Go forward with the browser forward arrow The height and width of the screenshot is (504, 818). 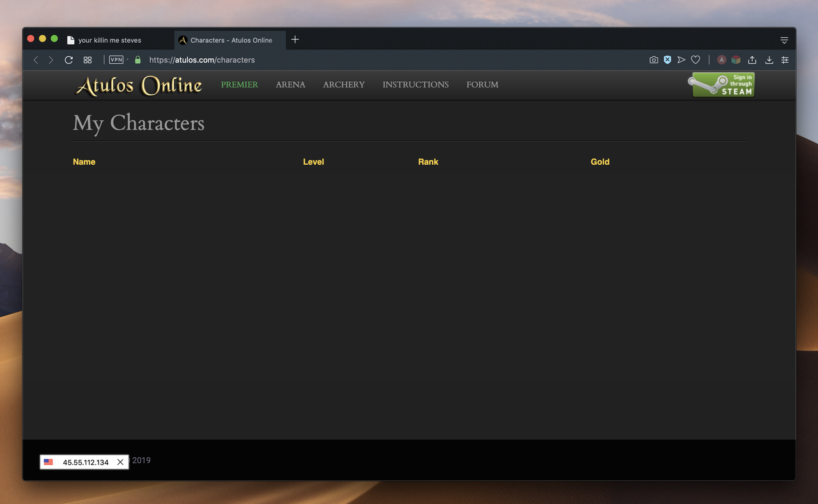click(51, 60)
